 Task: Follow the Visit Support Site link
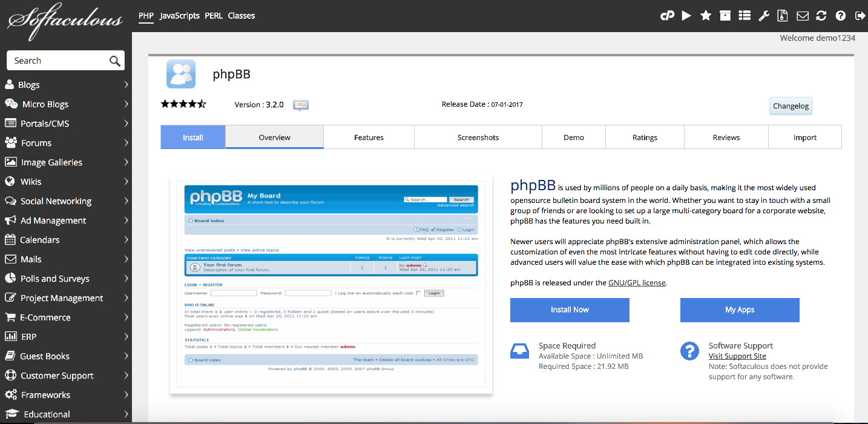click(737, 356)
